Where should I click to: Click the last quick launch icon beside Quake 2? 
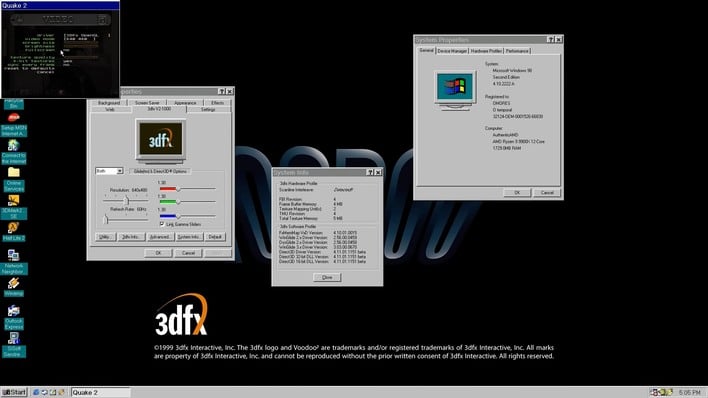point(61,392)
